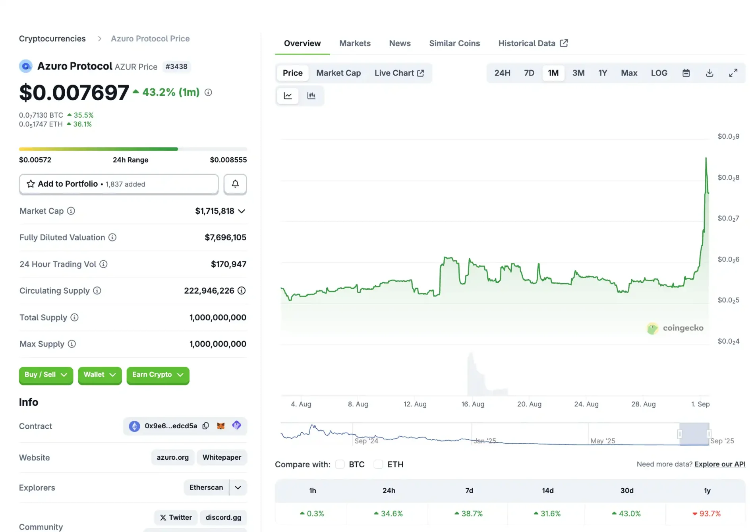
Task: Select the 1Y chart timeframe
Action: click(602, 73)
